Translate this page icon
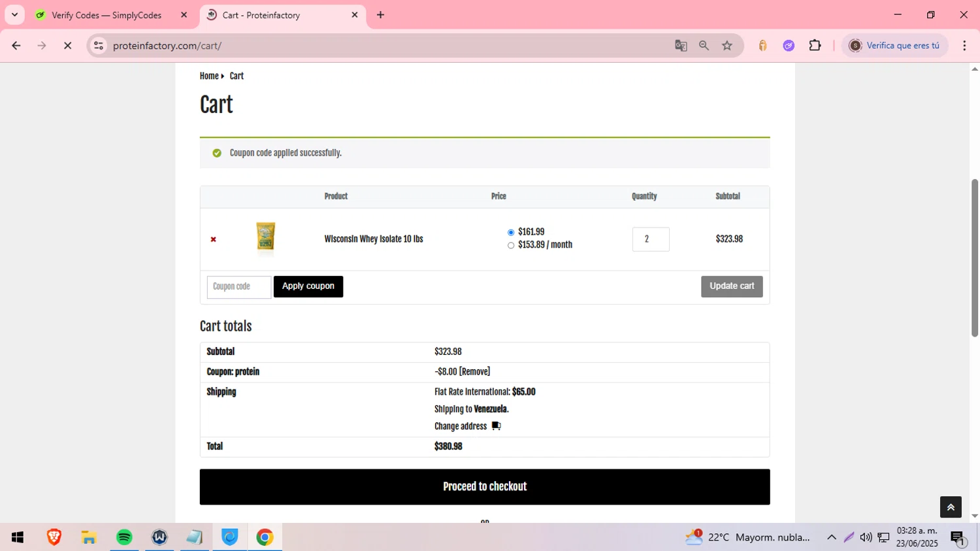980x551 pixels. pyautogui.click(x=681, y=46)
